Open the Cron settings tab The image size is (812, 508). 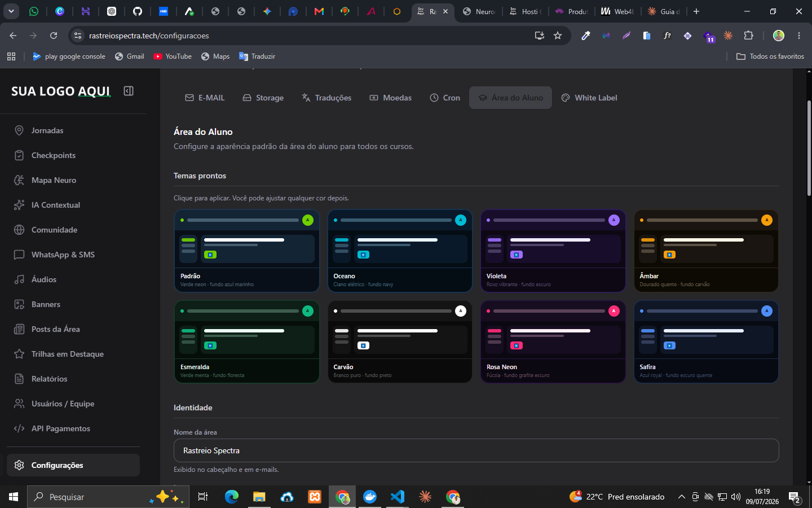click(445, 98)
